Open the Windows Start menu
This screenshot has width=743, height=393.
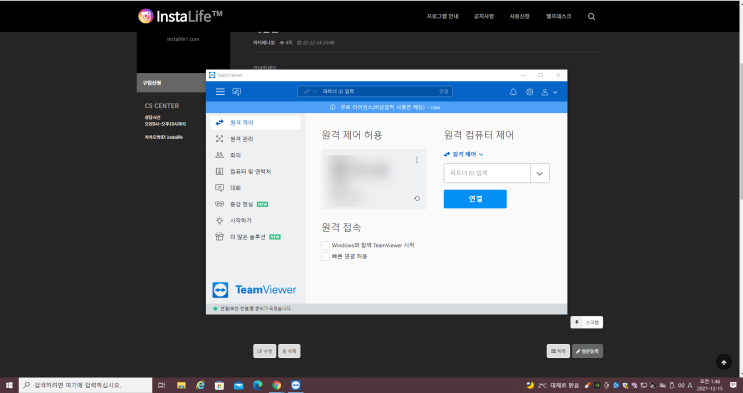pos(9,385)
